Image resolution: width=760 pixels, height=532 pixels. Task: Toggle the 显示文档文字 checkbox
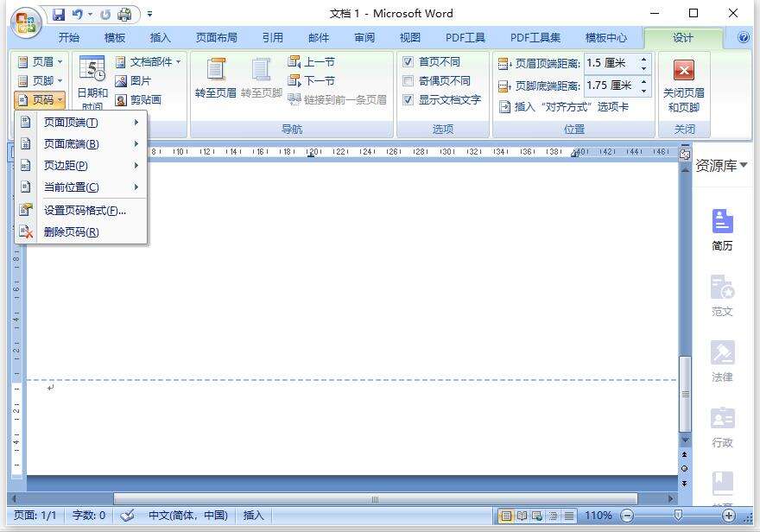(408, 100)
